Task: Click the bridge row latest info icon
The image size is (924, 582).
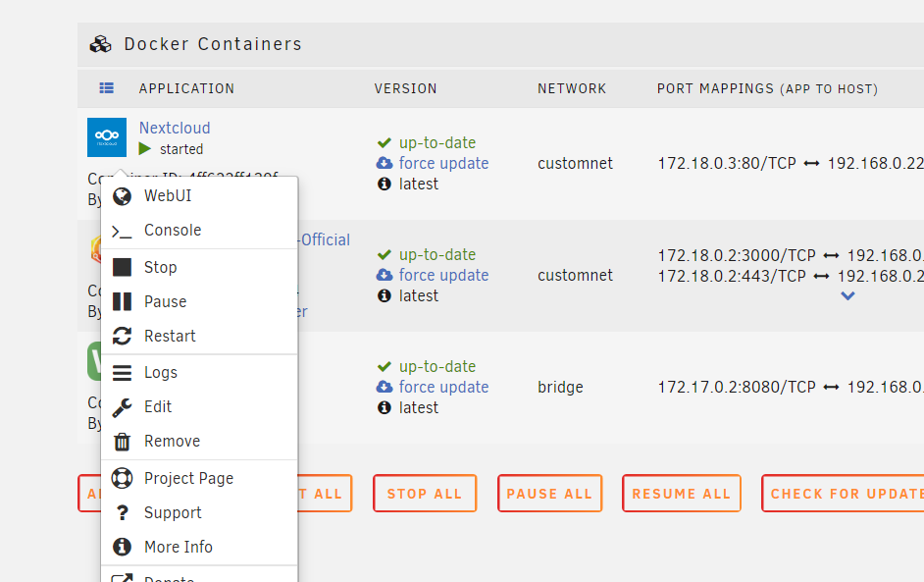Action: tap(385, 408)
